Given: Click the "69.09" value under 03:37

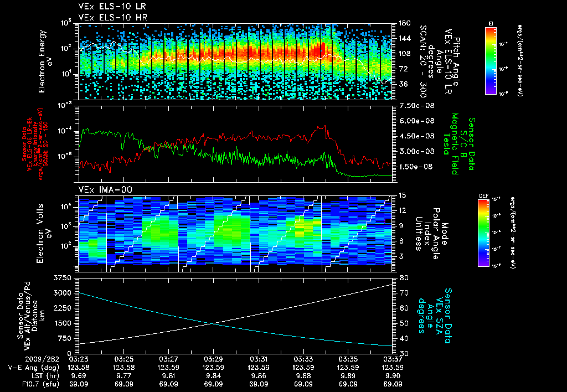Looking at the screenshot, I should tap(393, 384).
